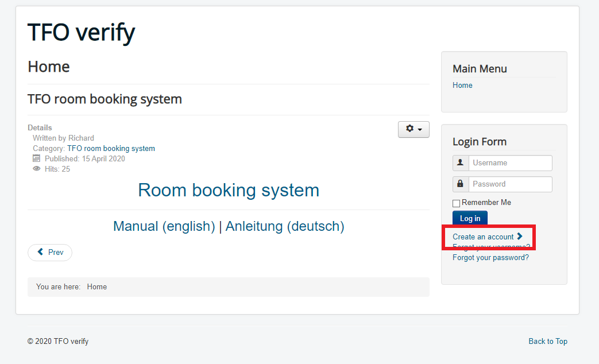Open the Forgot your password link
The width and height of the screenshot is (599, 364).
tap(490, 258)
